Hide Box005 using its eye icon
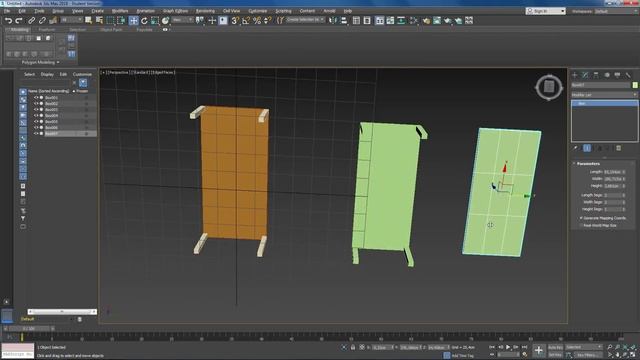 [x=36, y=122]
